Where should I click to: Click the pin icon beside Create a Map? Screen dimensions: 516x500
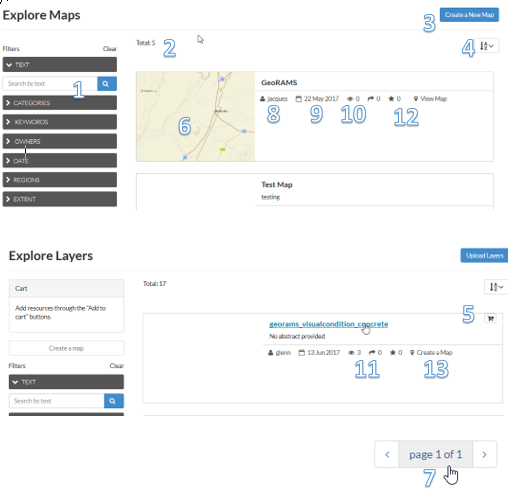412,353
